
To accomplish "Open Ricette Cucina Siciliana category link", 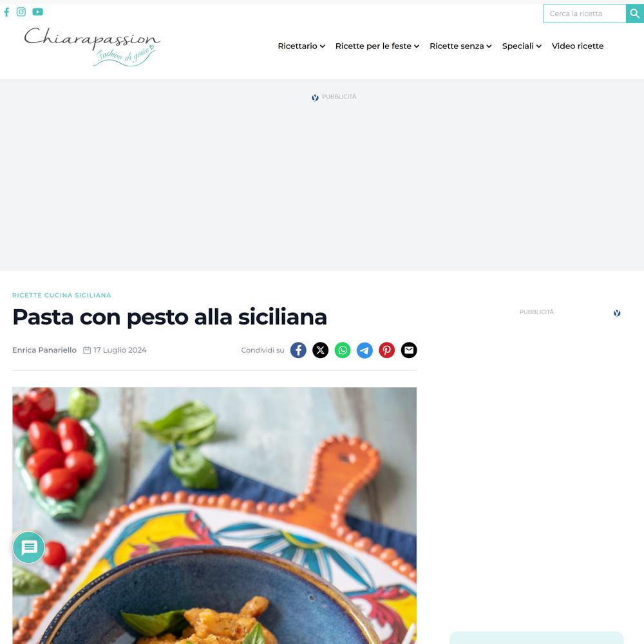I will pos(62,296).
